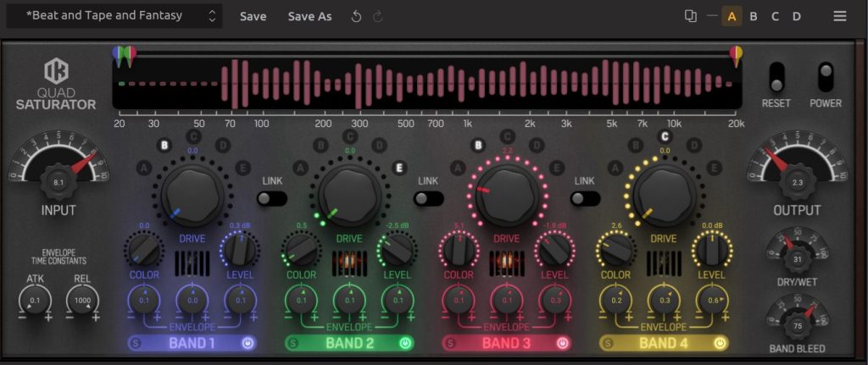Solo Band 1 with S icon
Viewport: 868px width, 365px height.
coord(134,343)
